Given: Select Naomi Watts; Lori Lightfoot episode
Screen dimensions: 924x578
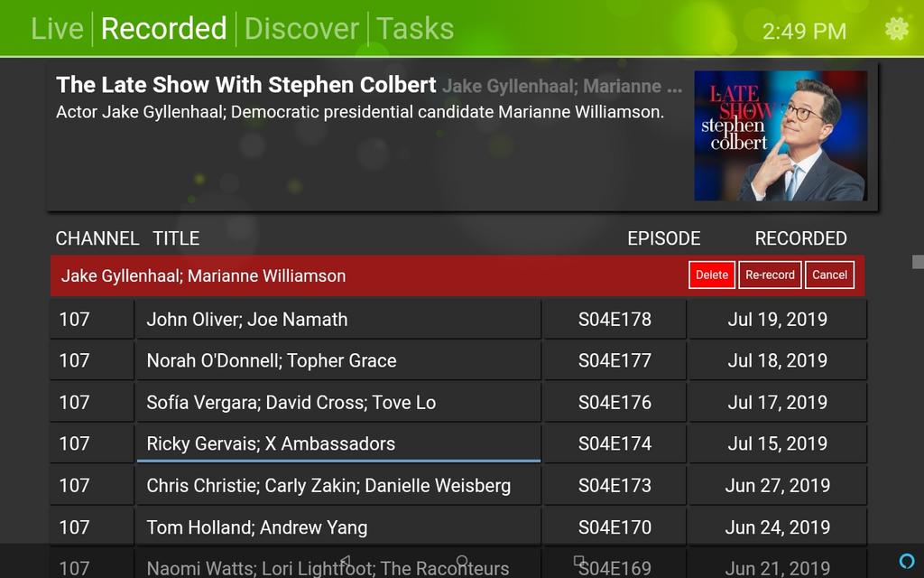Looking at the screenshot, I should coord(338,564).
